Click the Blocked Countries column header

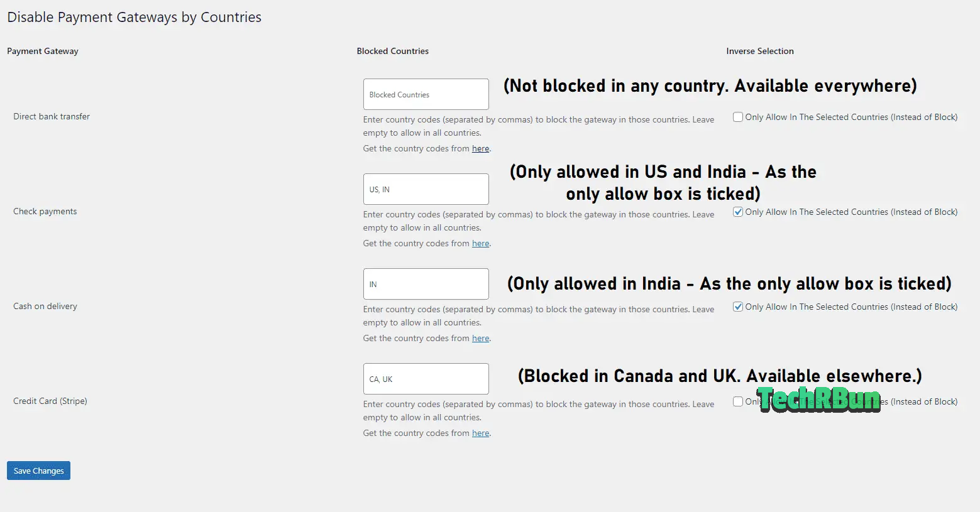(392, 51)
